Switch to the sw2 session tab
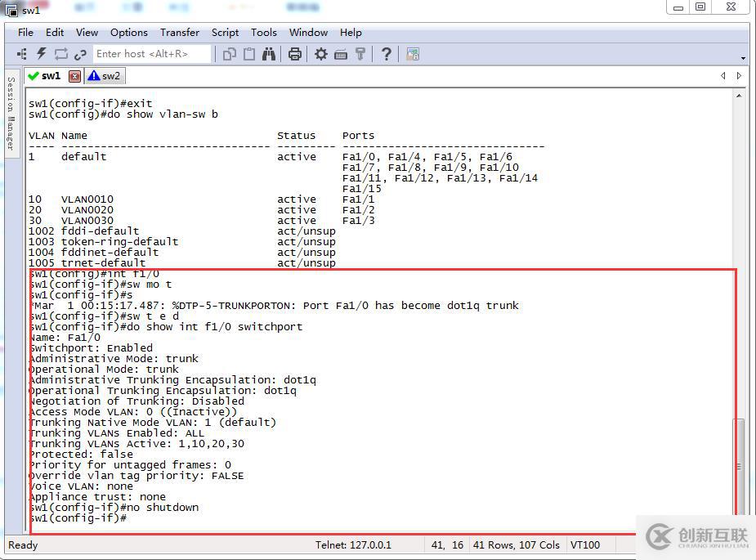Viewport: 756px width, 560px height. pyautogui.click(x=105, y=76)
